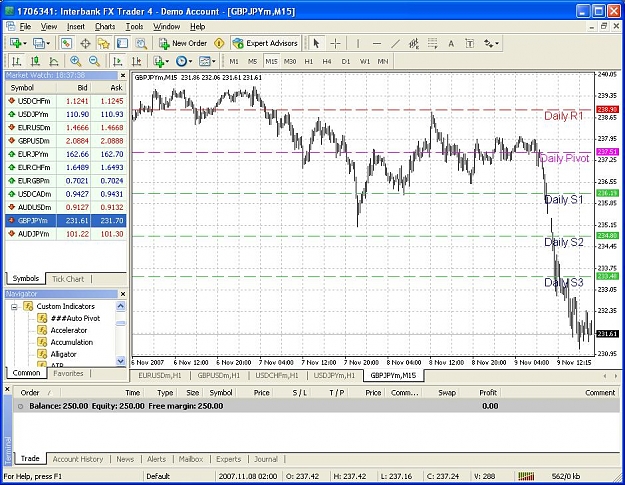Click connection status bars in status bar
This screenshot has width=625, height=485.
point(526,476)
